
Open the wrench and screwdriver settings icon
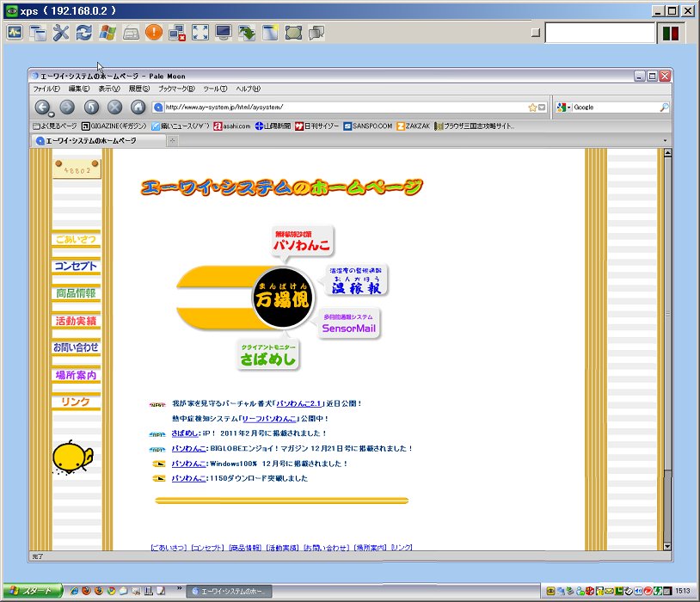[61, 33]
